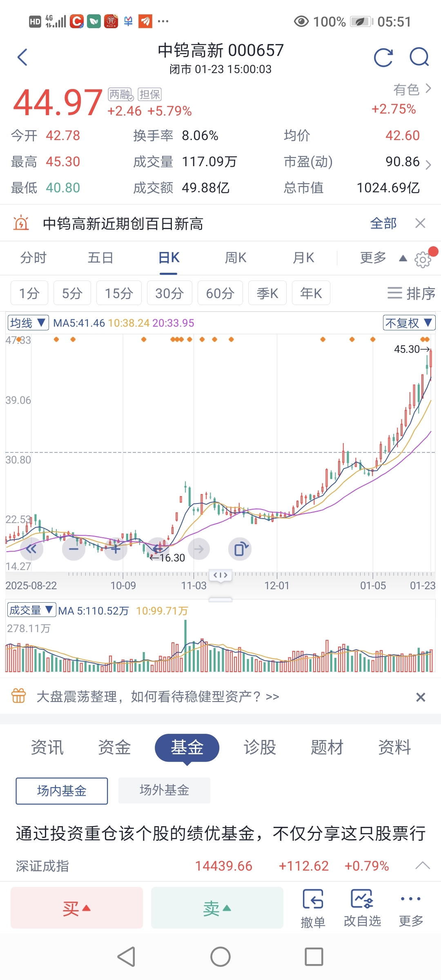Zoom in the K-line chart
This screenshot has width=441, height=980.
pyautogui.click(x=116, y=549)
